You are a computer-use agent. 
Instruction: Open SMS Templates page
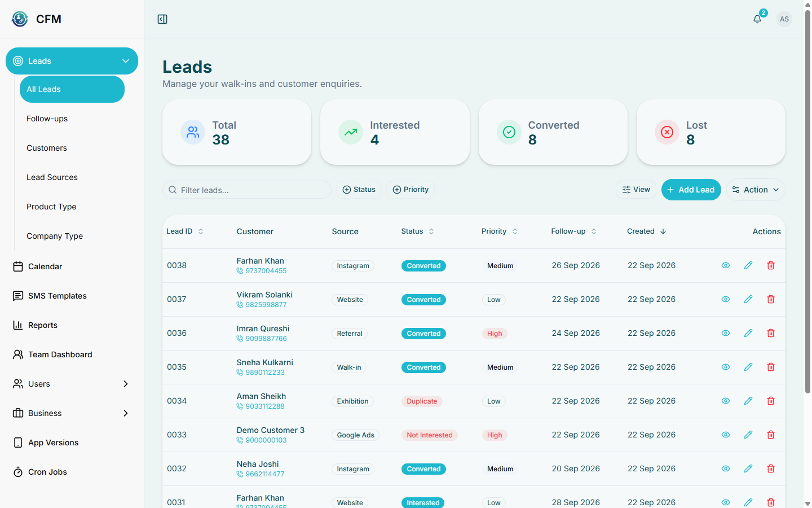pyautogui.click(x=72, y=296)
